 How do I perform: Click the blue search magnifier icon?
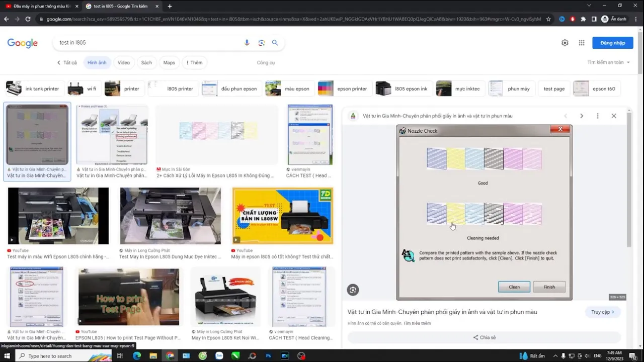point(275,43)
